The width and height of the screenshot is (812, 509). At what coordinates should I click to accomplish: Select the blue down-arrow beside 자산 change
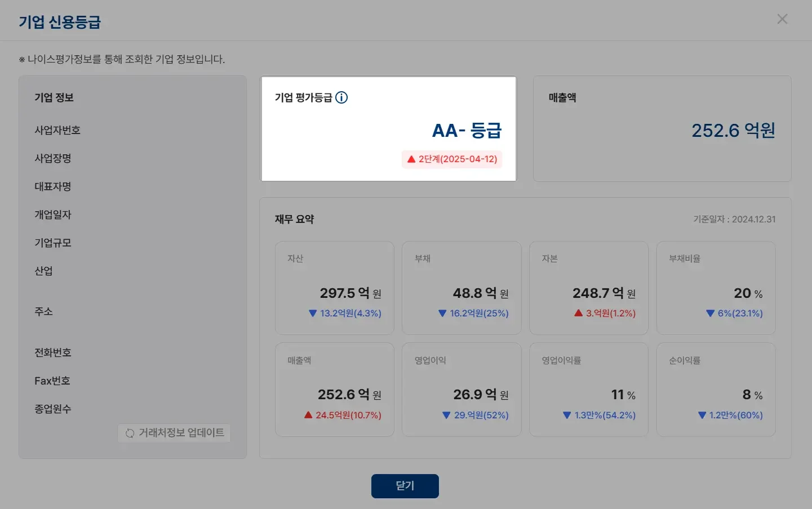point(313,314)
